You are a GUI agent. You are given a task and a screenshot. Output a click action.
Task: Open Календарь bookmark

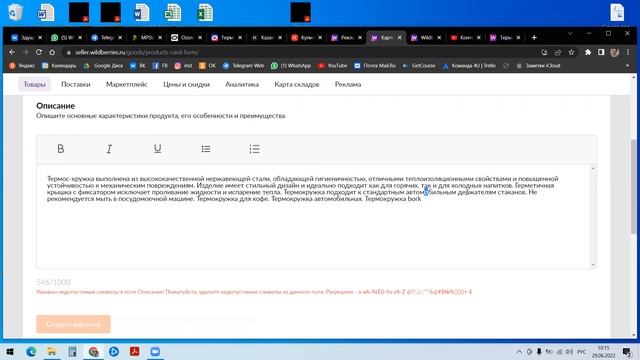[59, 66]
